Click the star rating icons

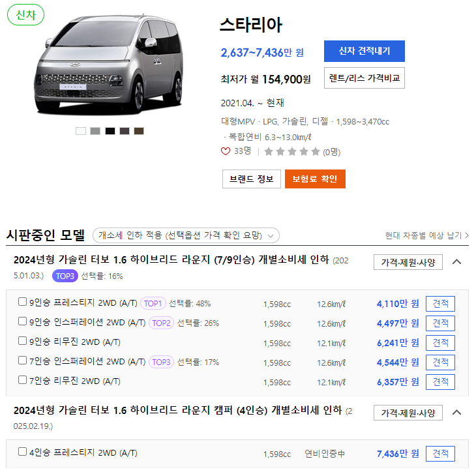click(x=292, y=151)
